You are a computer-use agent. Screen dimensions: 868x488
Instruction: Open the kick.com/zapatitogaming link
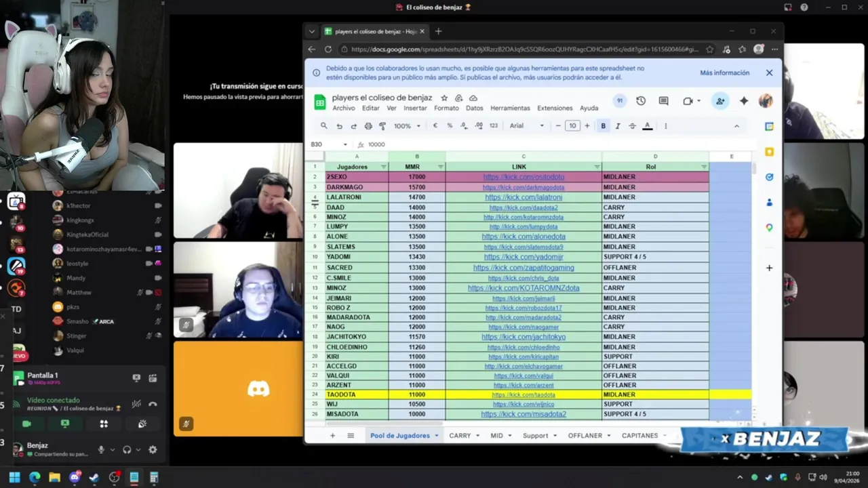point(524,268)
